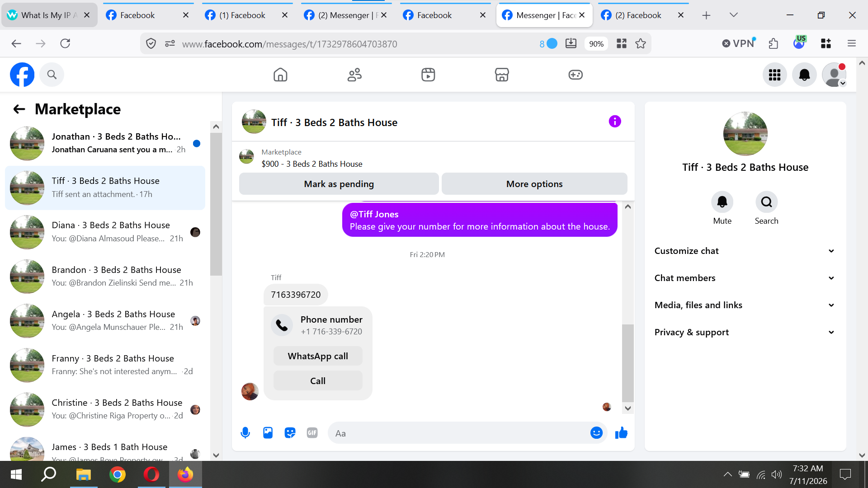Image resolution: width=868 pixels, height=488 pixels.
Task: Reload the page in the browser
Action: pos(65,44)
